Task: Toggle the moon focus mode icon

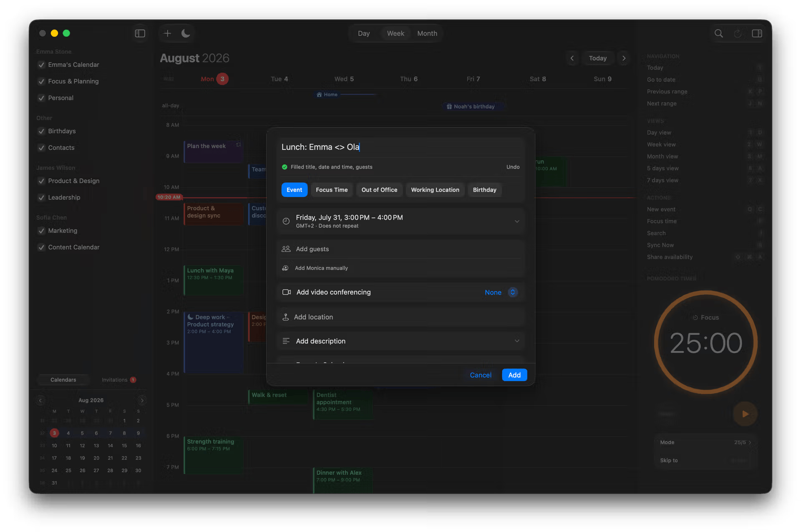Action: pos(186,33)
